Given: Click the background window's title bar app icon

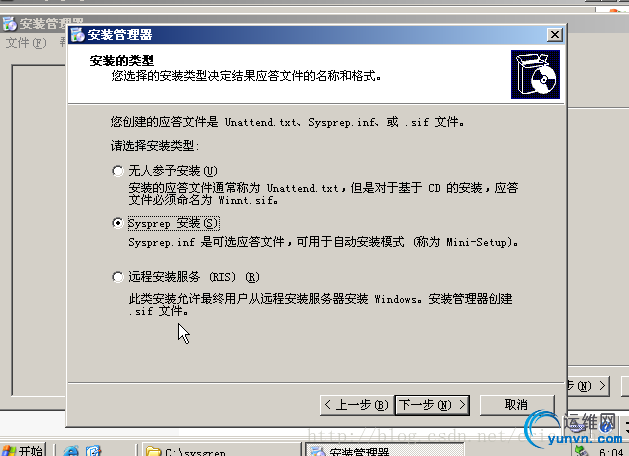Looking at the screenshot, I should click(x=10, y=24).
